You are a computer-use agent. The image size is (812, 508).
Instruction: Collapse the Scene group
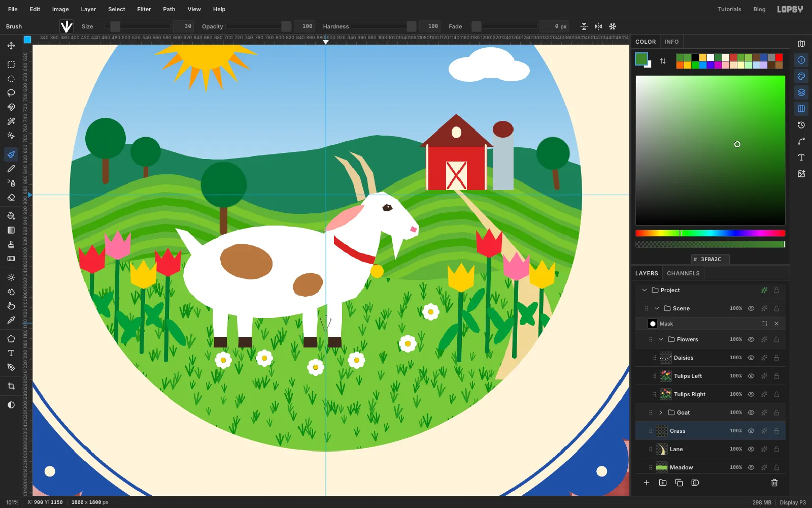click(x=657, y=308)
